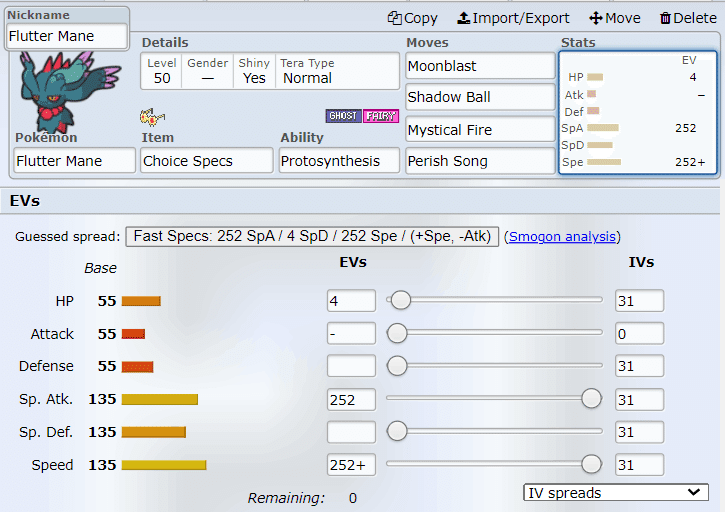Click the Sp. Def. EV input field
The height and width of the screenshot is (512, 725).
[351, 432]
